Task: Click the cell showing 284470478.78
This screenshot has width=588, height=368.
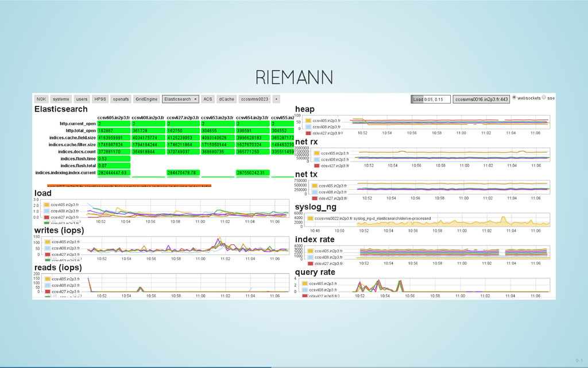Action: [183, 172]
